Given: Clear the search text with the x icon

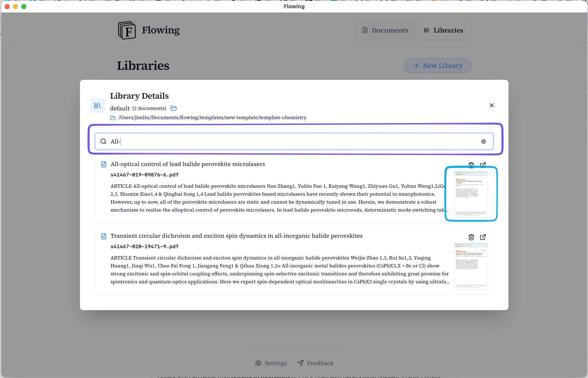Looking at the screenshot, I should coord(484,141).
